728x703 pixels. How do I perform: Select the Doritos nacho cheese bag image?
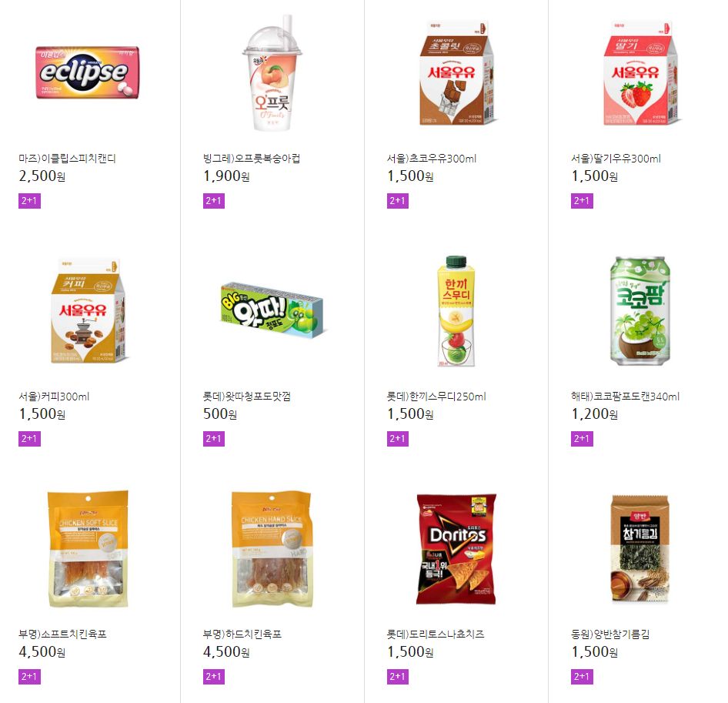pyautogui.click(x=456, y=549)
